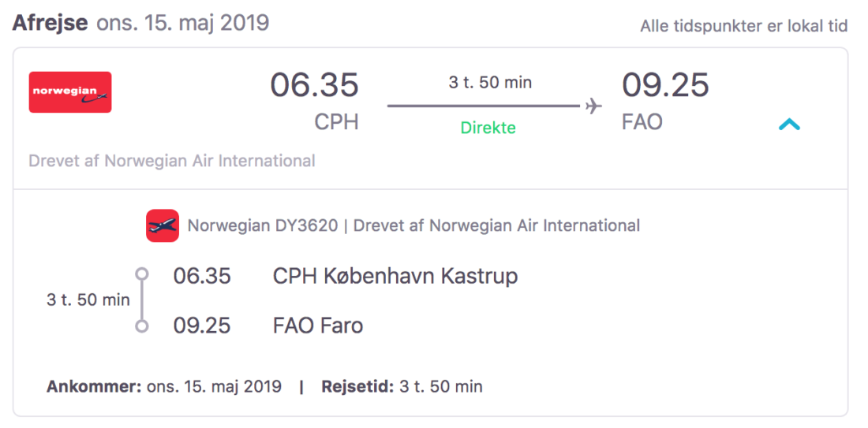Click the Afrejse heading
Screen dimensions: 868x428
click(x=50, y=22)
